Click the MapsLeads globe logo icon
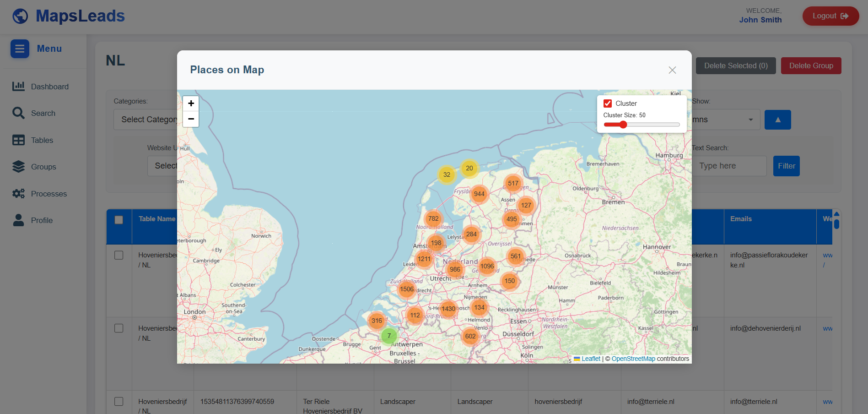This screenshot has height=414, width=868. pyautogui.click(x=20, y=16)
